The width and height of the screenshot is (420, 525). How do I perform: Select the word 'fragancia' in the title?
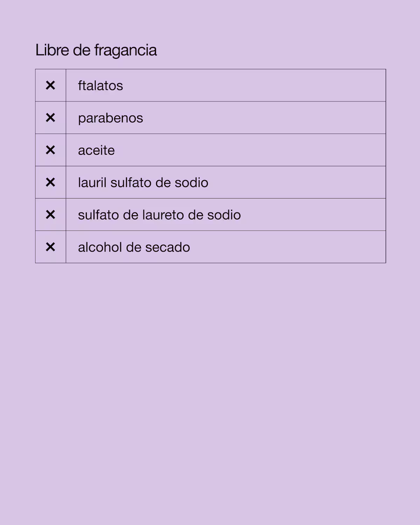point(125,50)
